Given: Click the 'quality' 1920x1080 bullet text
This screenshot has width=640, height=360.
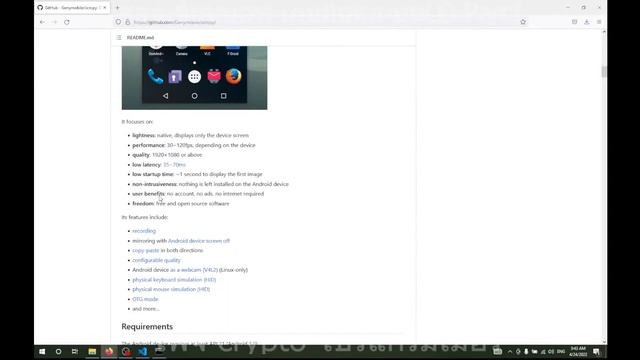Looking at the screenshot, I should pos(167,155).
